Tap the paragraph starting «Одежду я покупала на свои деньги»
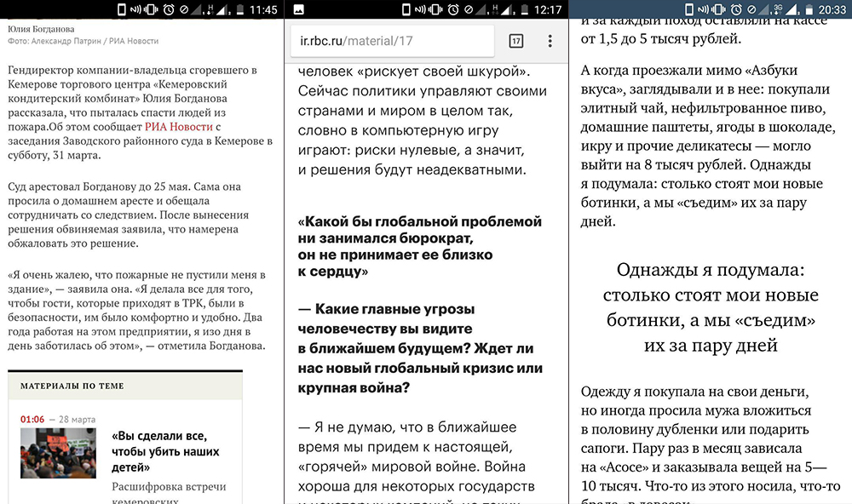This screenshot has width=852, height=504. tap(711, 443)
